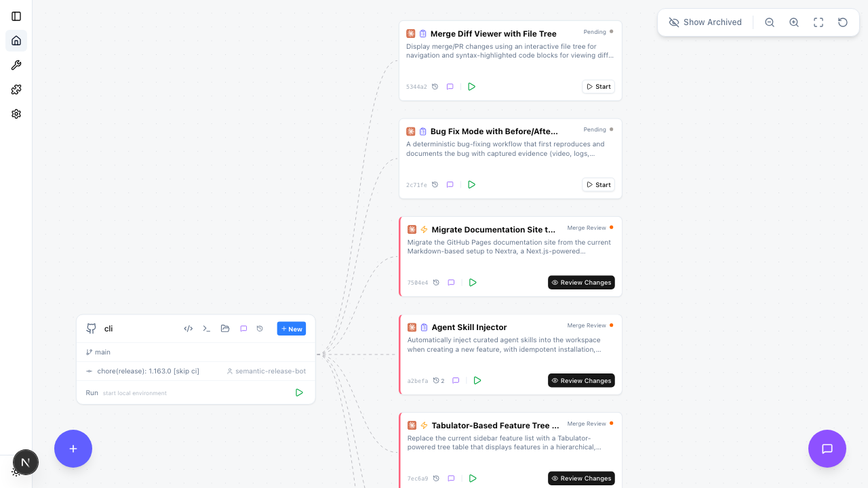This screenshot has width=868, height=488.
Task: Open the Merge Diff Viewer with File Tree title
Action: 494,34
